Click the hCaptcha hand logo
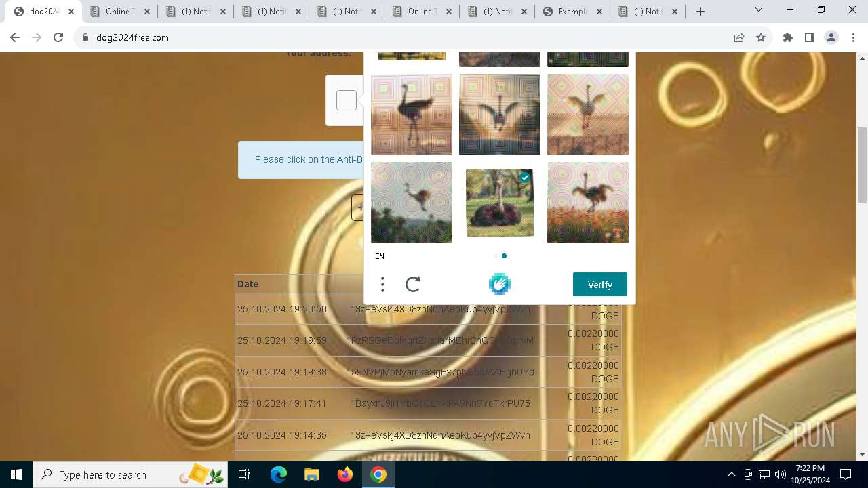The width and height of the screenshot is (868, 488). click(x=500, y=284)
